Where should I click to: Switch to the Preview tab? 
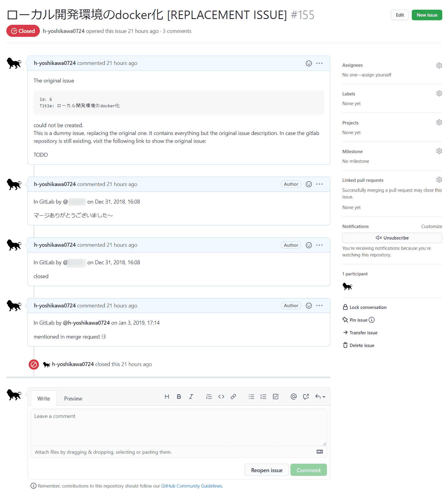point(73,398)
